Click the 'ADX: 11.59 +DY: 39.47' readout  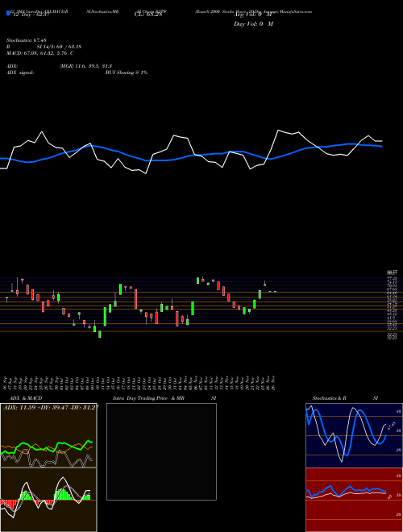(x=37, y=407)
